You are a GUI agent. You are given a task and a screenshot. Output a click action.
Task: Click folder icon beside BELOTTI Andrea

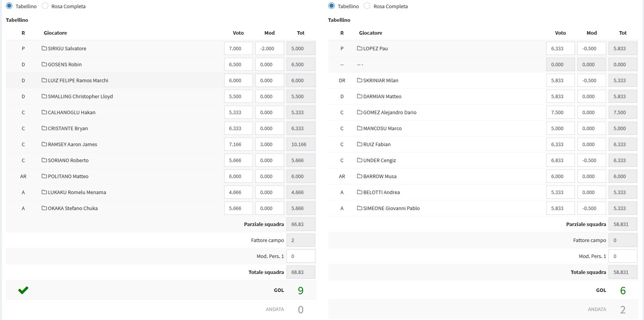(359, 192)
